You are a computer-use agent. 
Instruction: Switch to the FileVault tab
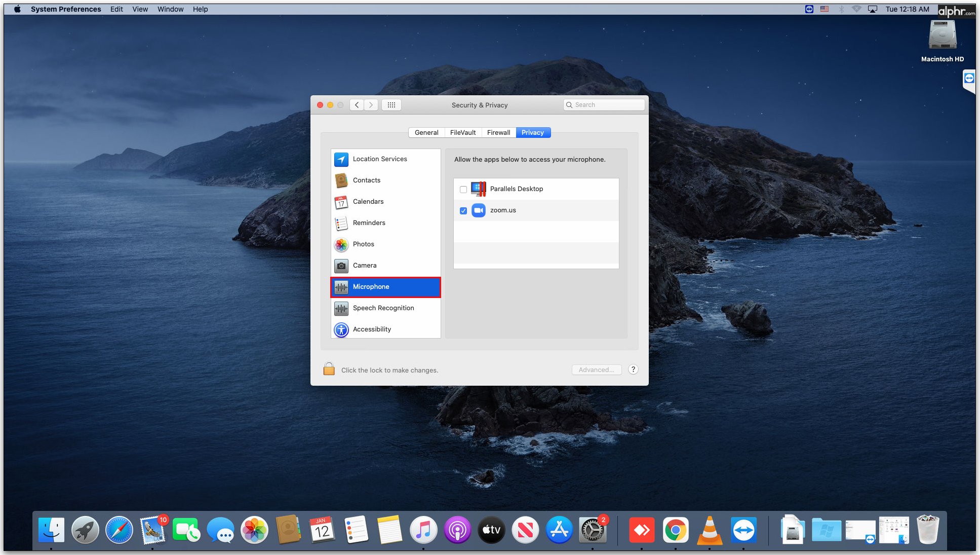[462, 133]
